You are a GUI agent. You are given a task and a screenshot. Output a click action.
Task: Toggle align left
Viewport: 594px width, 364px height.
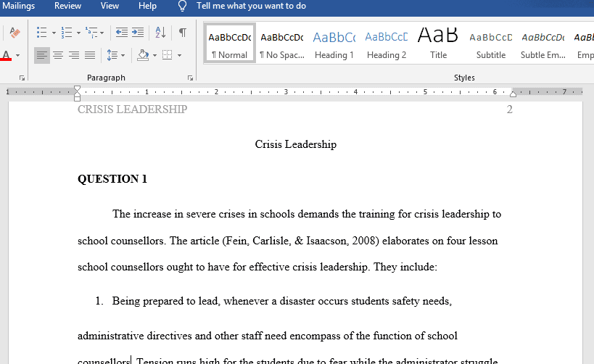pos(41,56)
